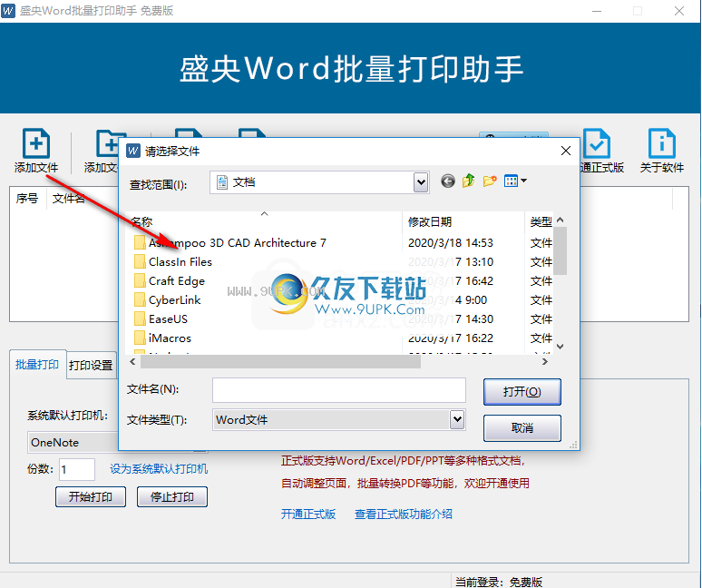Click the horizontal scrollbar right arrow
702x588 pixels.
pyautogui.click(x=545, y=362)
